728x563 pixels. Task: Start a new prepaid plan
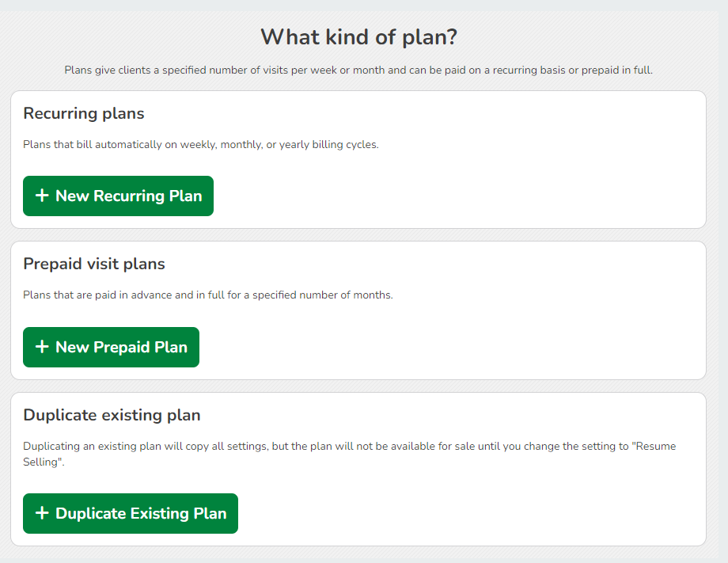click(x=111, y=347)
